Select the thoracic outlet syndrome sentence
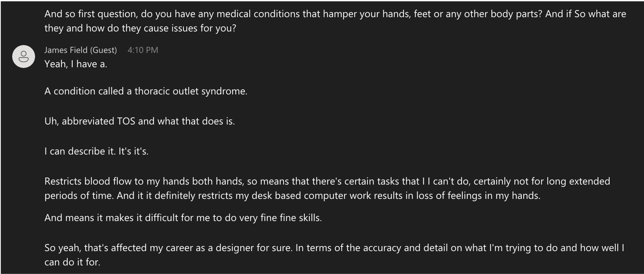The height and width of the screenshot is (274, 644). [x=146, y=91]
